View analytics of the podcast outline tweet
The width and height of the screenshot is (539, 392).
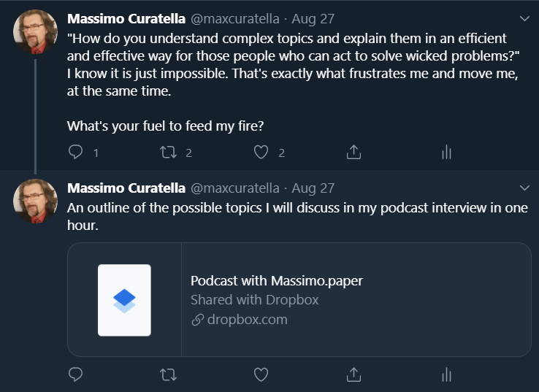point(446,374)
